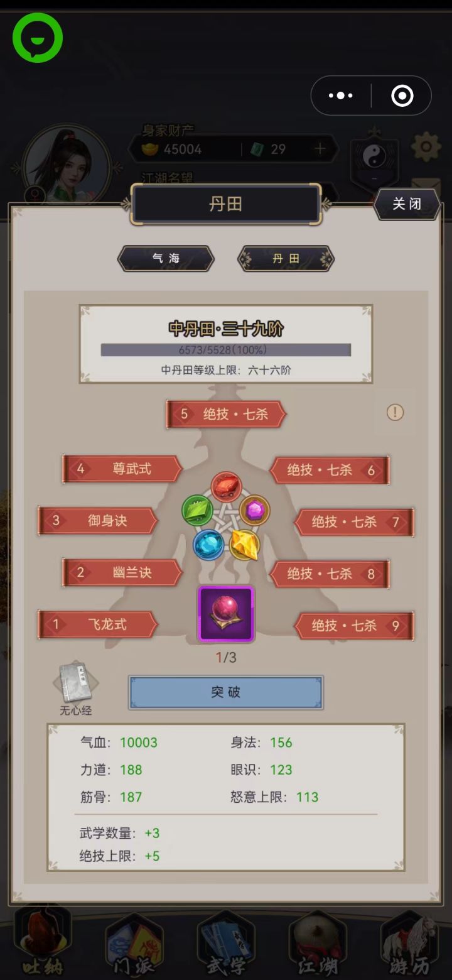452x980 pixels.
Task: Choose slot 1 飞龙式 skill
Action: (x=97, y=624)
